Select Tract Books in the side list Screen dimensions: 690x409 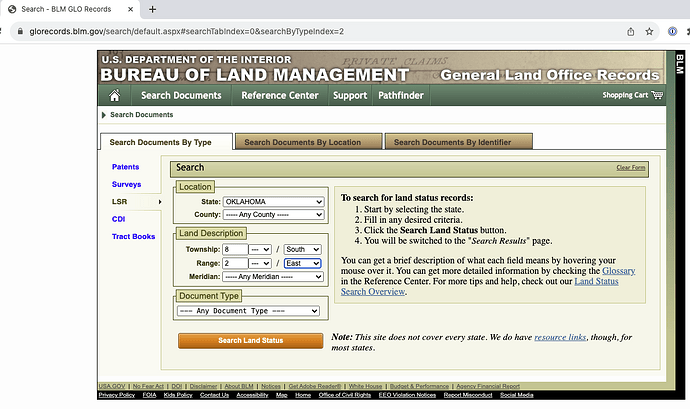pos(133,236)
